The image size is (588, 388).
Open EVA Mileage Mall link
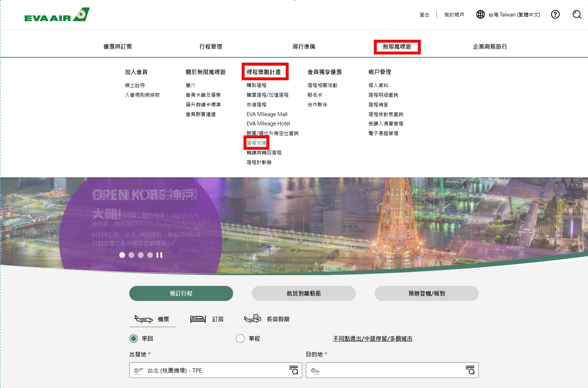tap(267, 114)
